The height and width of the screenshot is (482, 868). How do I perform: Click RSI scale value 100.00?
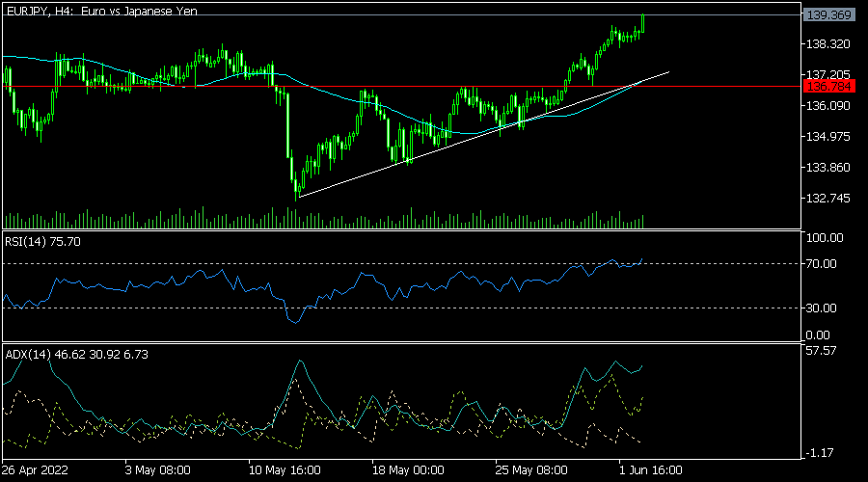(825, 238)
